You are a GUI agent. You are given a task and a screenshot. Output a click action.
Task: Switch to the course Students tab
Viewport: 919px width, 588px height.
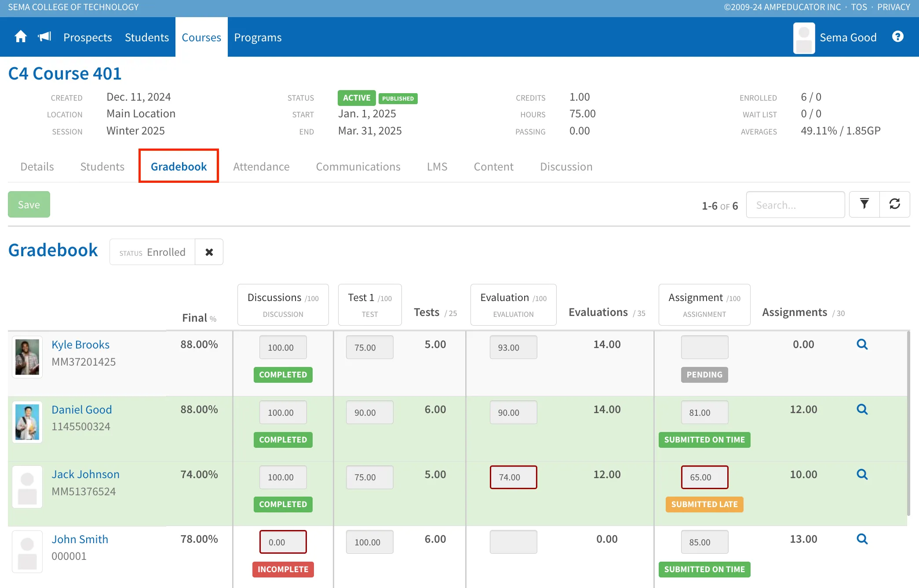coord(102,167)
